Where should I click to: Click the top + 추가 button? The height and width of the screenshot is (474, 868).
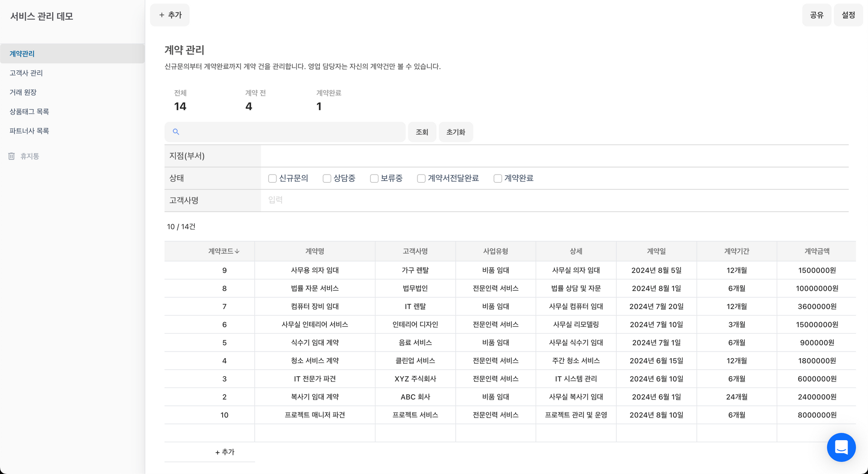click(170, 15)
